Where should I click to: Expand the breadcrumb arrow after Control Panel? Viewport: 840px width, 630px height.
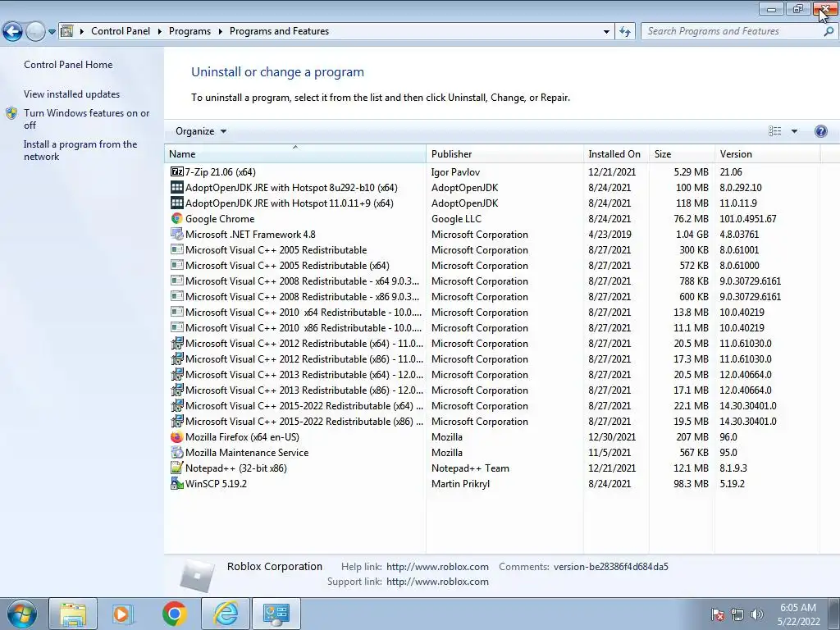(160, 32)
